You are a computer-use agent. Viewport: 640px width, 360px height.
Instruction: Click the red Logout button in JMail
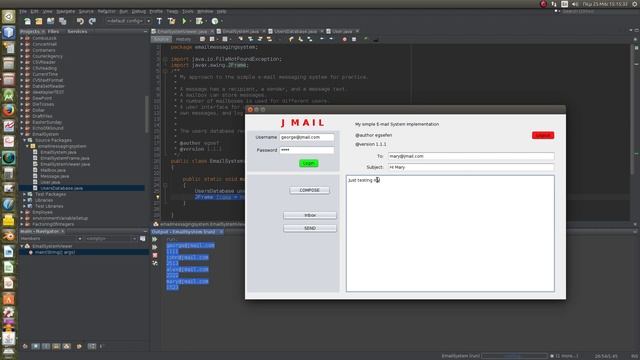543,135
